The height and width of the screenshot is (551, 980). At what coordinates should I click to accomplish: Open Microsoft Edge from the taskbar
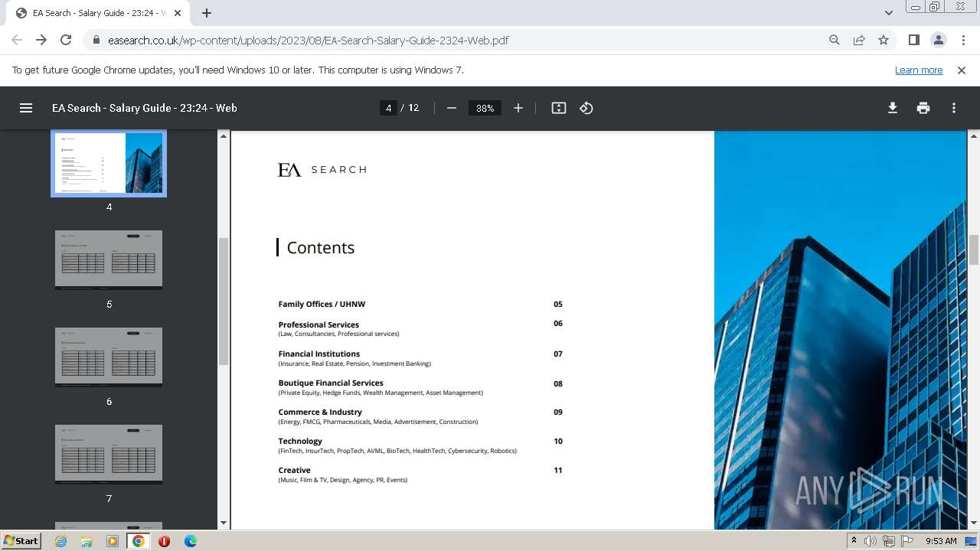click(x=190, y=541)
